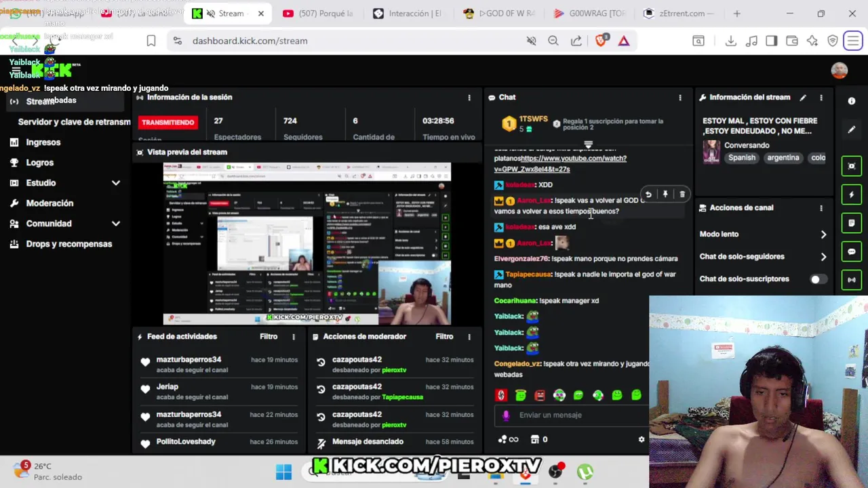The image size is (868, 488).
Task: Expand the Comunidad sidebar section
Action: (116, 224)
